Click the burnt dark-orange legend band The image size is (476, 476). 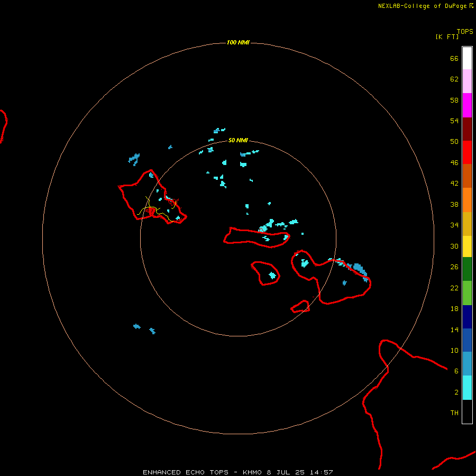[x=467, y=176]
